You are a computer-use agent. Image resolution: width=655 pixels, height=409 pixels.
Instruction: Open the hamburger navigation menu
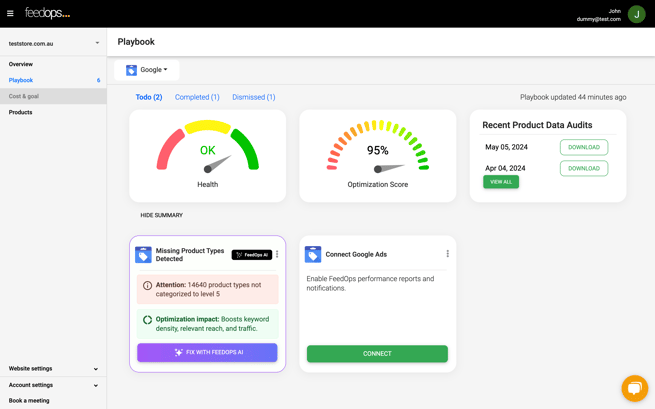click(x=10, y=13)
